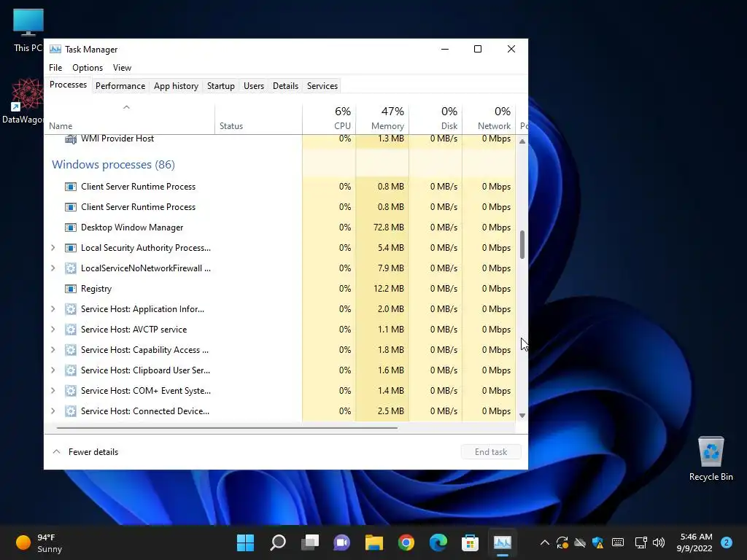The height and width of the screenshot is (560, 747).
Task: Sort by the CPU column header
Action: pos(329,119)
